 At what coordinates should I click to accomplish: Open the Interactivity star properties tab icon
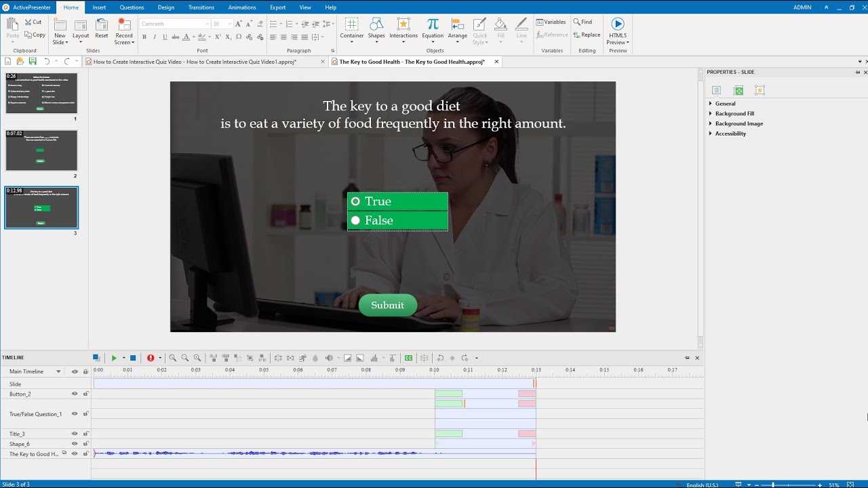[759, 90]
